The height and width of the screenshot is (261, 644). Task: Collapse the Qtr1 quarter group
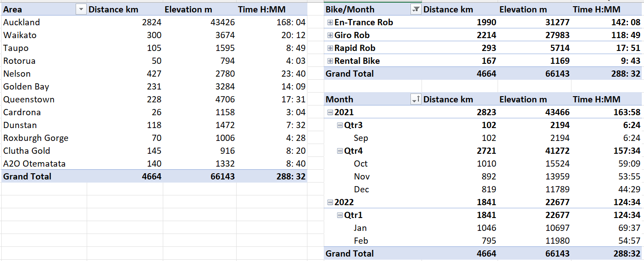tap(340, 215)
